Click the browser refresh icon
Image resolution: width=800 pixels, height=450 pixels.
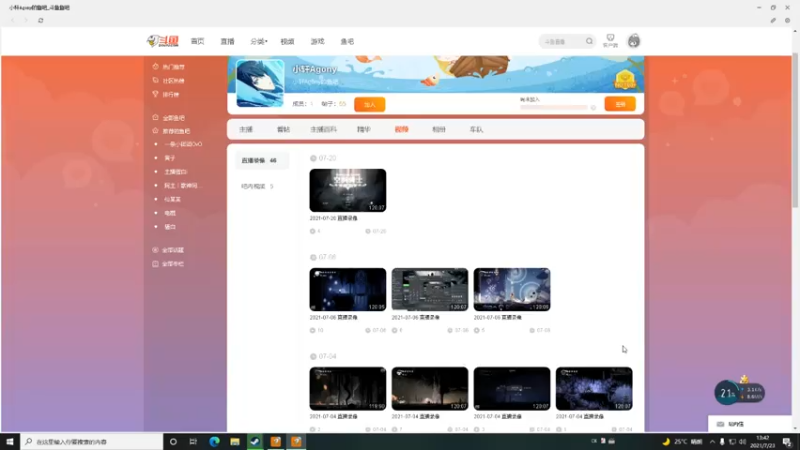pos(41,20)
